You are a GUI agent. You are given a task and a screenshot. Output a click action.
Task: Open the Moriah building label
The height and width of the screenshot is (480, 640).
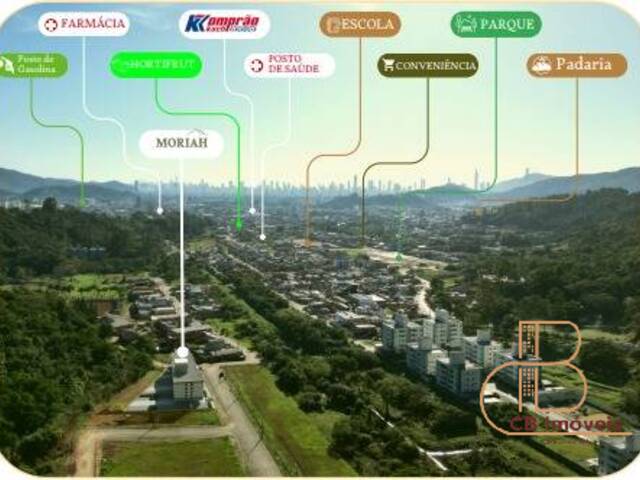[x=181, y=144]
